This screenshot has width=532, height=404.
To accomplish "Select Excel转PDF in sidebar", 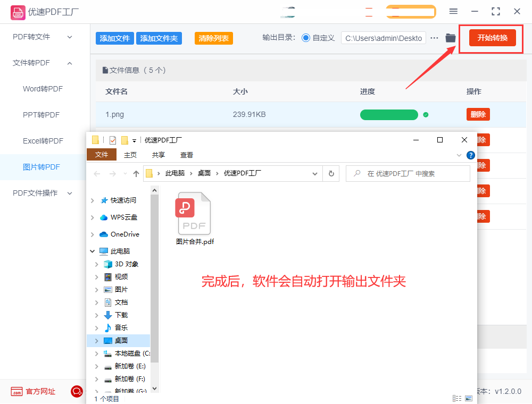I will point(43,141).
